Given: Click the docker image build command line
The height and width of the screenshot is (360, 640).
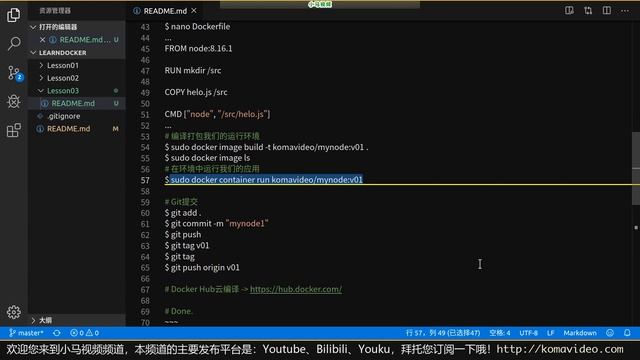Looking at the screenshot, I should (x=267, y=147).
